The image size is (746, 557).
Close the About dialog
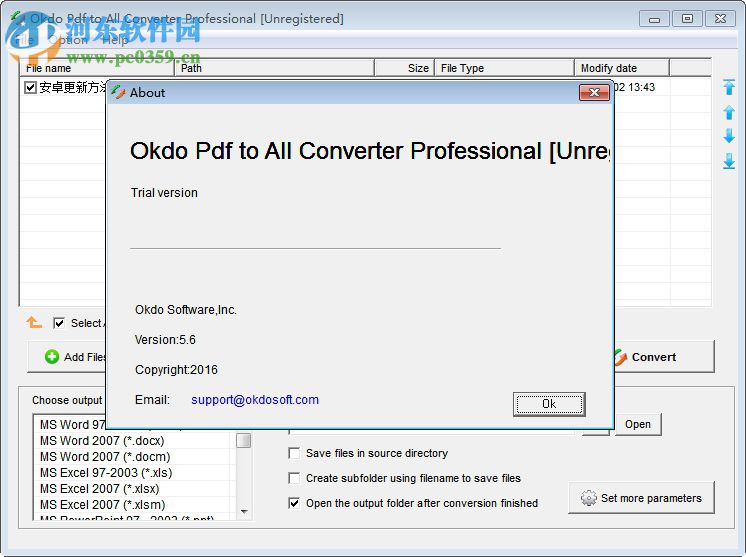[594, 92]
